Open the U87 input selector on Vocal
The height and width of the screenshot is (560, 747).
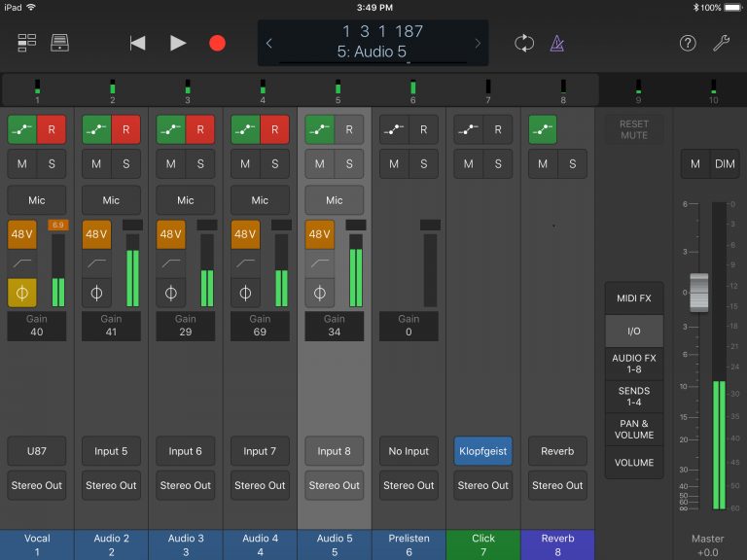37,451
